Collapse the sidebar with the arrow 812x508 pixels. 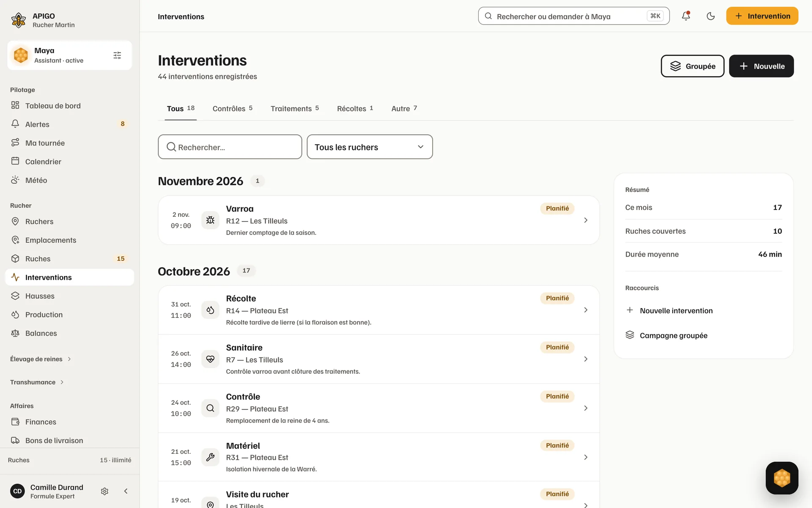click(126, 491)
